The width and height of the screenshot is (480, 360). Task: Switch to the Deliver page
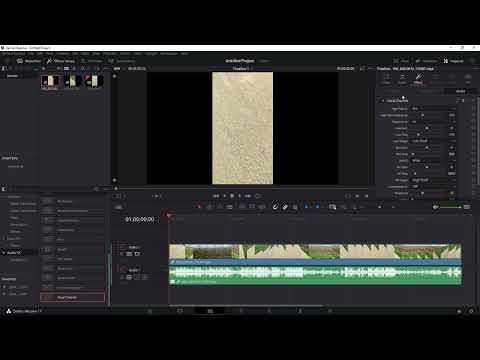click(330, 311)
